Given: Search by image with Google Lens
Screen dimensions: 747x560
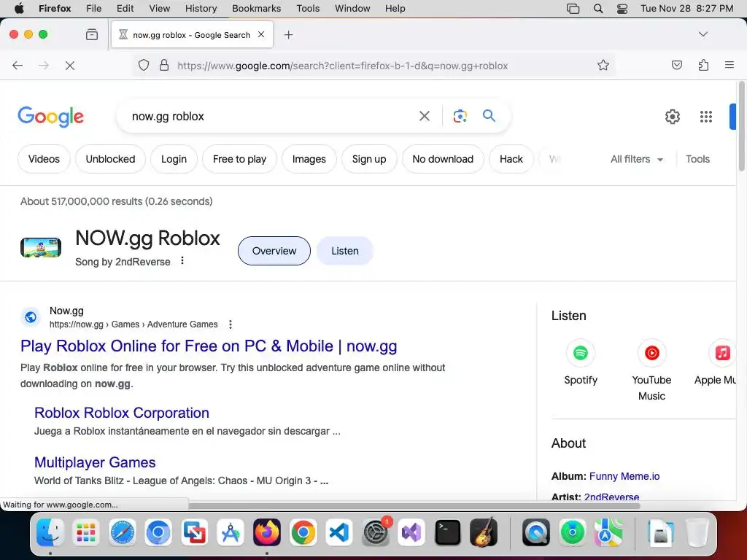Looking at the screenshot, I should click(460, 116).
